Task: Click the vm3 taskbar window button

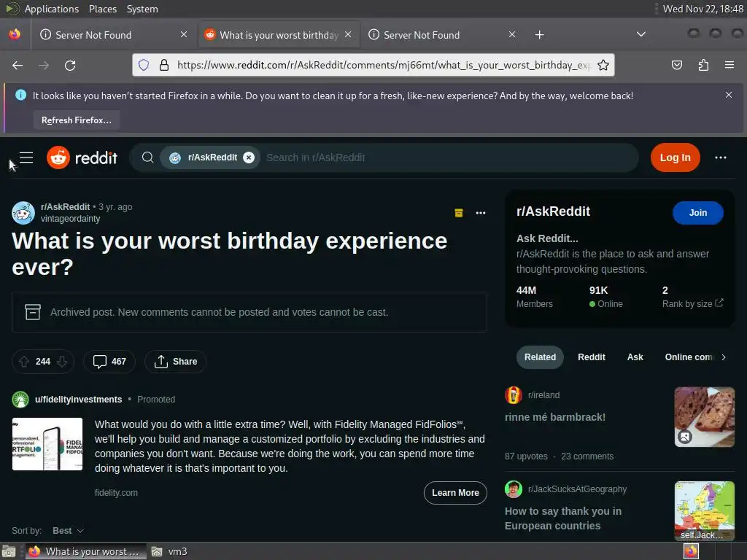Action: (170, 551)
